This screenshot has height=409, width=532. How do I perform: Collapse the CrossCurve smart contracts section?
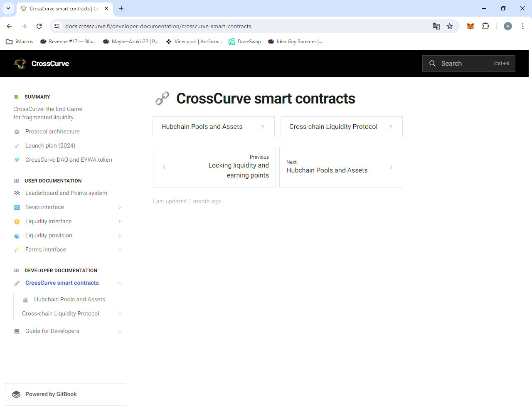click(120, 283)
